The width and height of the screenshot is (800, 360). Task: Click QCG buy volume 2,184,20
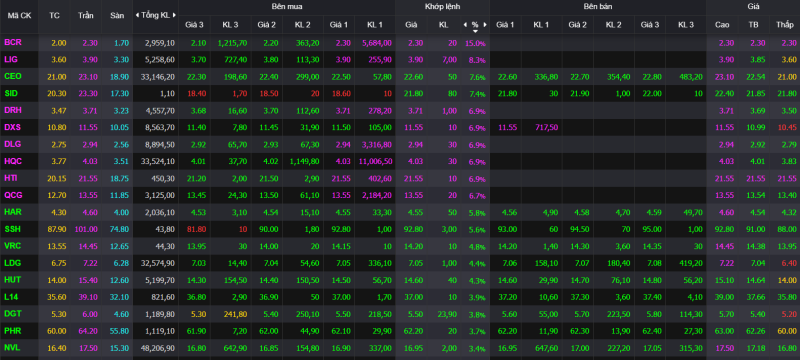pyautogui.click(x=377, y=196)
